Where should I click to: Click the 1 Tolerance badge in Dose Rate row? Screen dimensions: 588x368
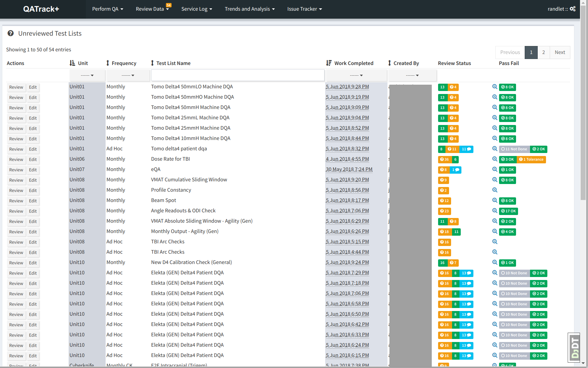tap(531, 159)
